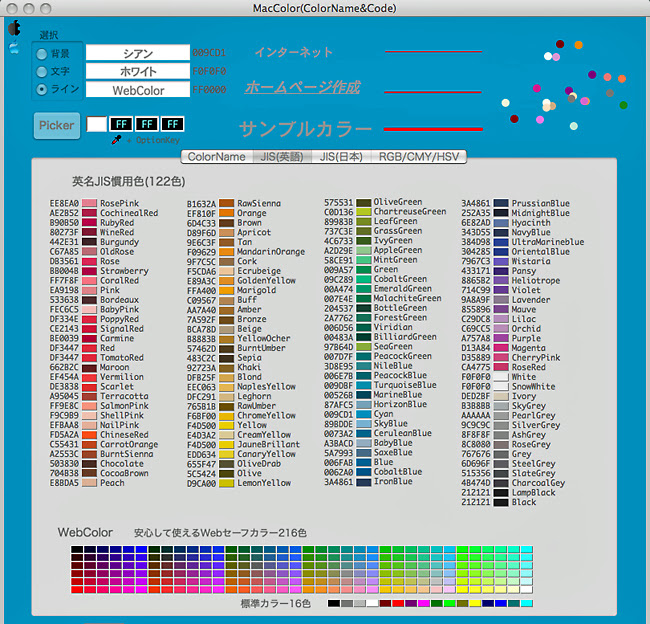650x624 pixels.
Task: Pick the MintGreen swatch
Action: (364, 260)
